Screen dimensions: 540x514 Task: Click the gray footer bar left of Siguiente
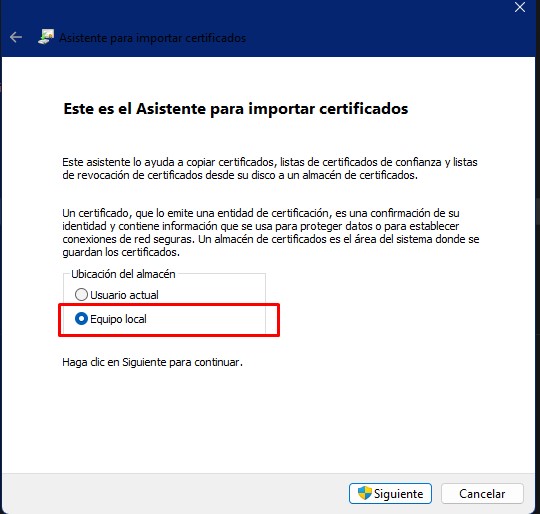coord(172,493)
